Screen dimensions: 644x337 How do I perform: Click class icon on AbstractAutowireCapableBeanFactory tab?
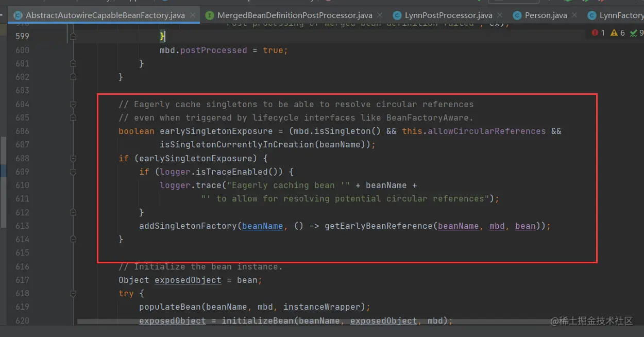[18, 15]
